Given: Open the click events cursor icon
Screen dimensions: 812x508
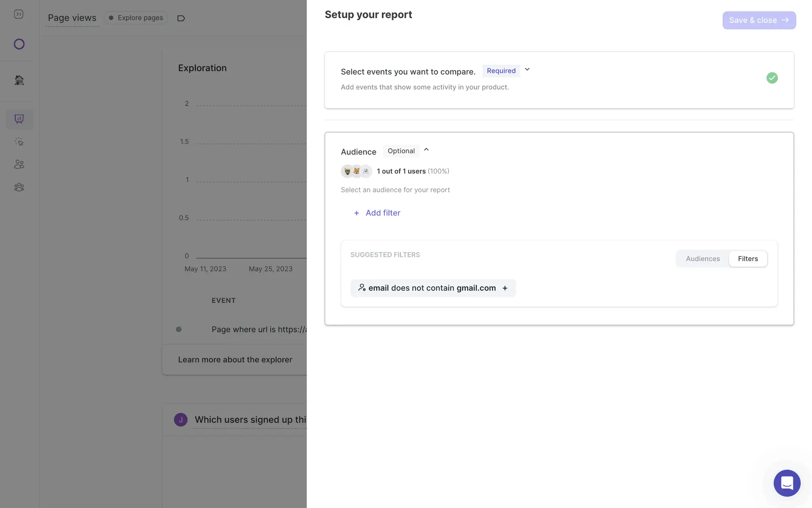Looking at the screenshot, I should [19, 142].
